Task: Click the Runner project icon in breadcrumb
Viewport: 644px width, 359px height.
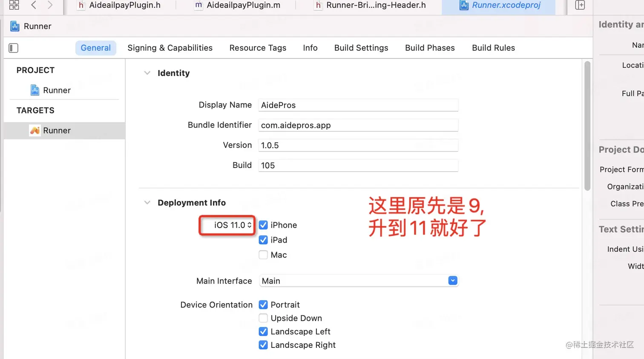Action: tap(15, 26)
